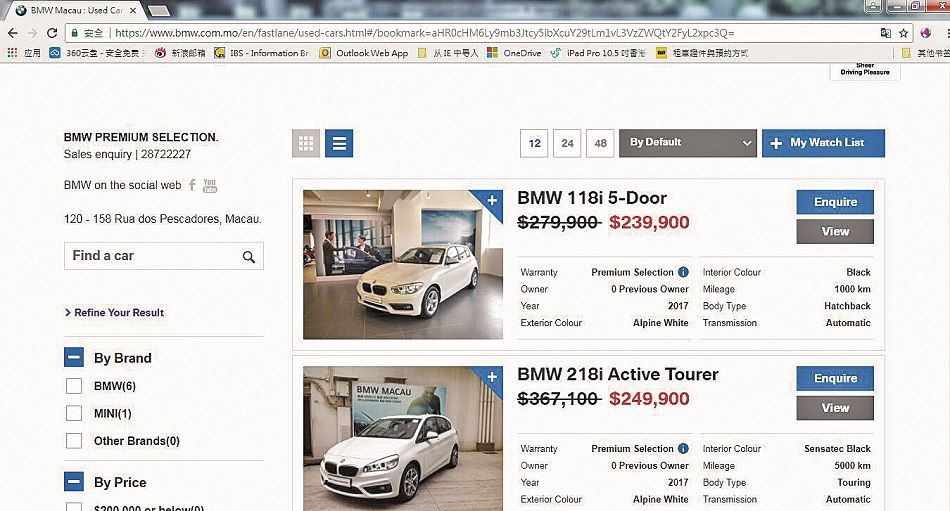Click the search magnifier in Find a car
This screenshot has width=950, height=511.
tap(248, 256)
